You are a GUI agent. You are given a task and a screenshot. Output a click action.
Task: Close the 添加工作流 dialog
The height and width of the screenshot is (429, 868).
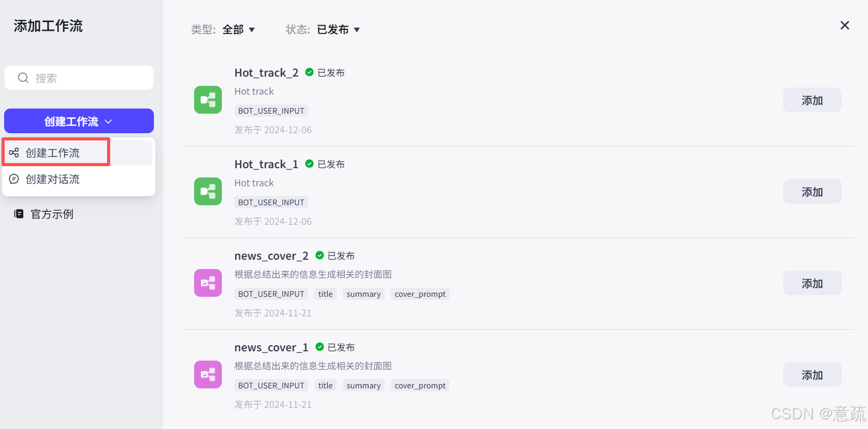click(x=844, y=25)
